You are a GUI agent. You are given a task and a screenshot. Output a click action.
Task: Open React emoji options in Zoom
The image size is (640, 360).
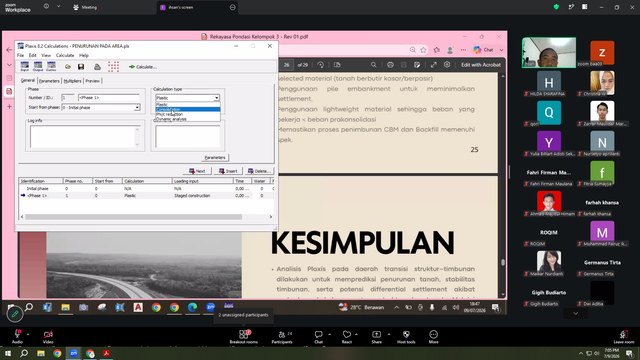tap(347, 337)
